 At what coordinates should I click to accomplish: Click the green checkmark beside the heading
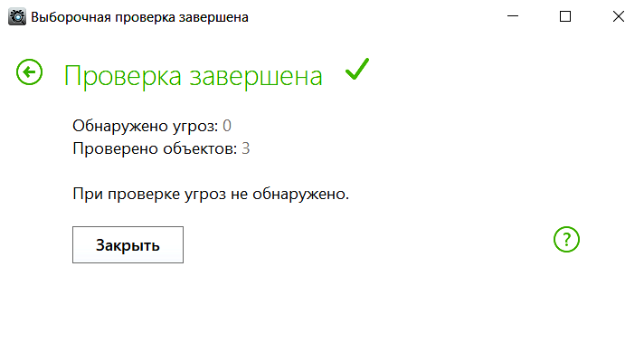pos(357,69)
